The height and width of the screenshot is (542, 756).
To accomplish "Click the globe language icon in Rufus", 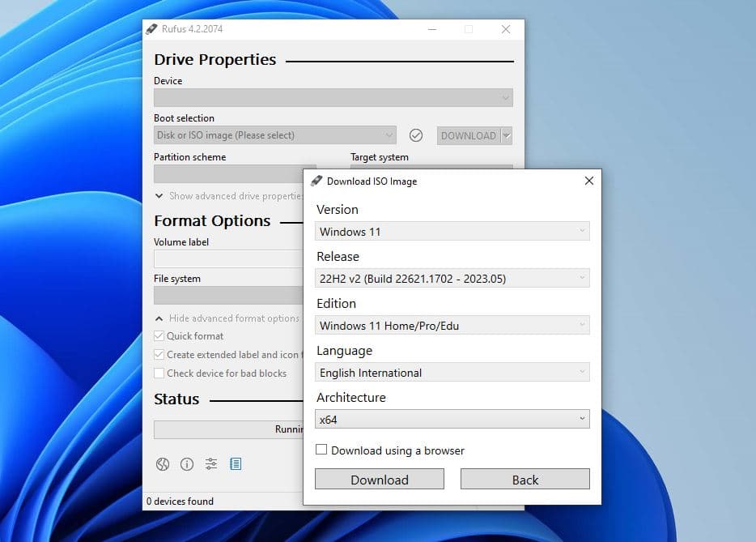I will point(163,464).
